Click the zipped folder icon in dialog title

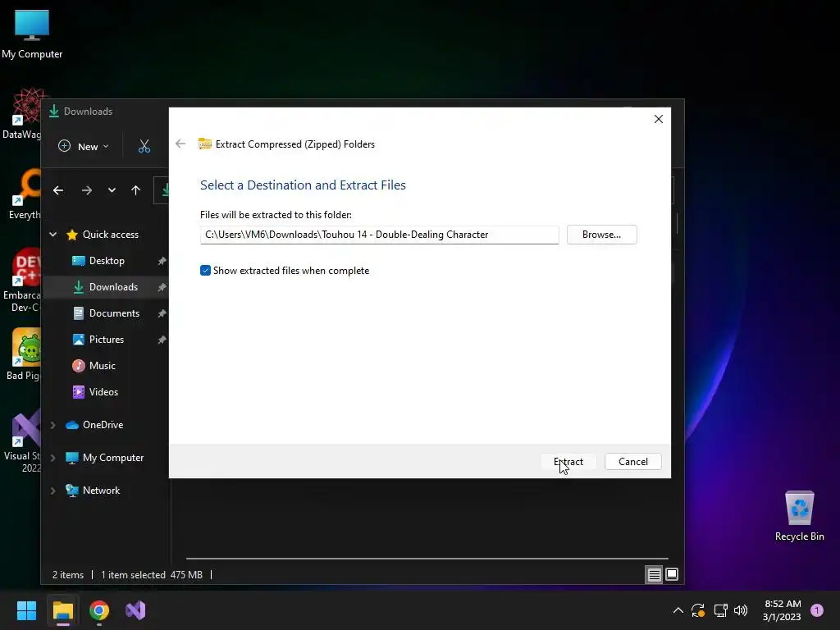tap(204, 144)
